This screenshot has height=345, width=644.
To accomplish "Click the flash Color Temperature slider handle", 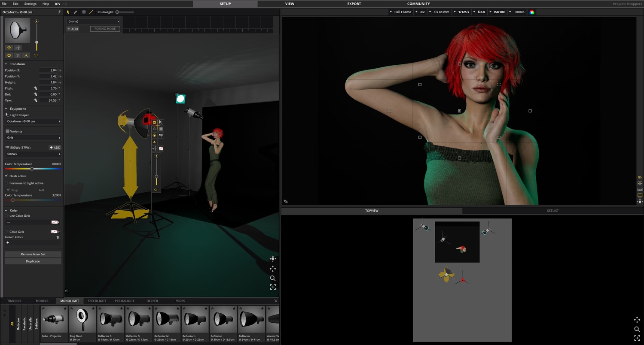I will coord(32,169).
